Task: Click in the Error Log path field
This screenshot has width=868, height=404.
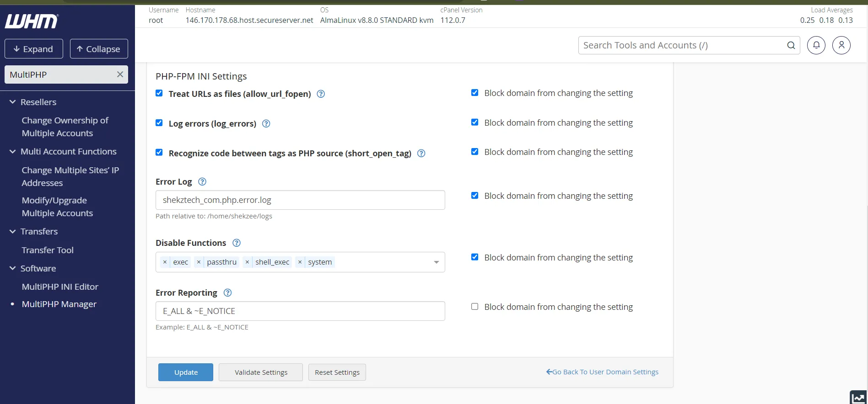Action: pyautogui.click(x=300, y=200)
